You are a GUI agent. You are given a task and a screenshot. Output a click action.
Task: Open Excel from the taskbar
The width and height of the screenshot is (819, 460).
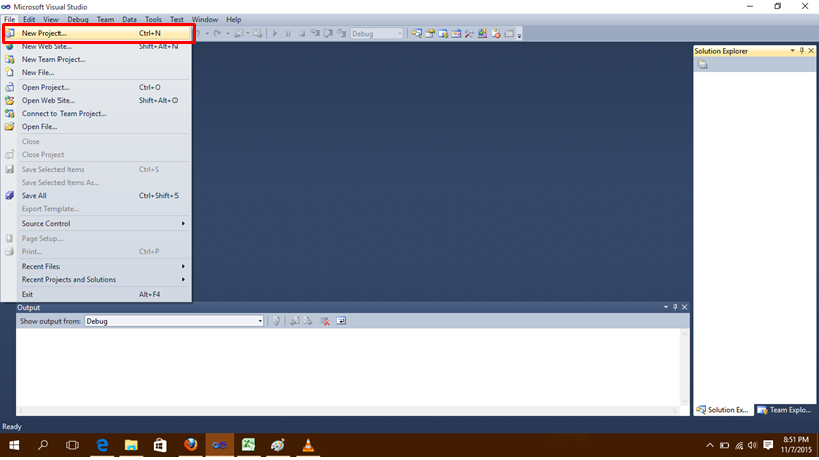(249, 445)
